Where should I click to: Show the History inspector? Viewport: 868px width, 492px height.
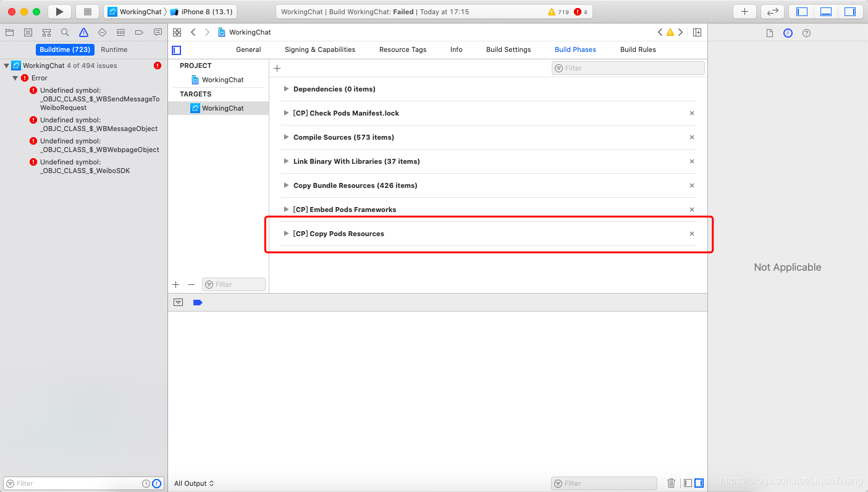point(788,33)
